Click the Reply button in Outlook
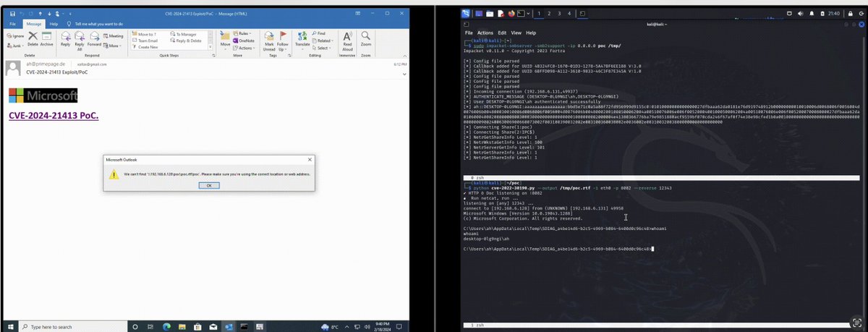Image resolution: width=868 pixels, height=332 pixels. 65,39
